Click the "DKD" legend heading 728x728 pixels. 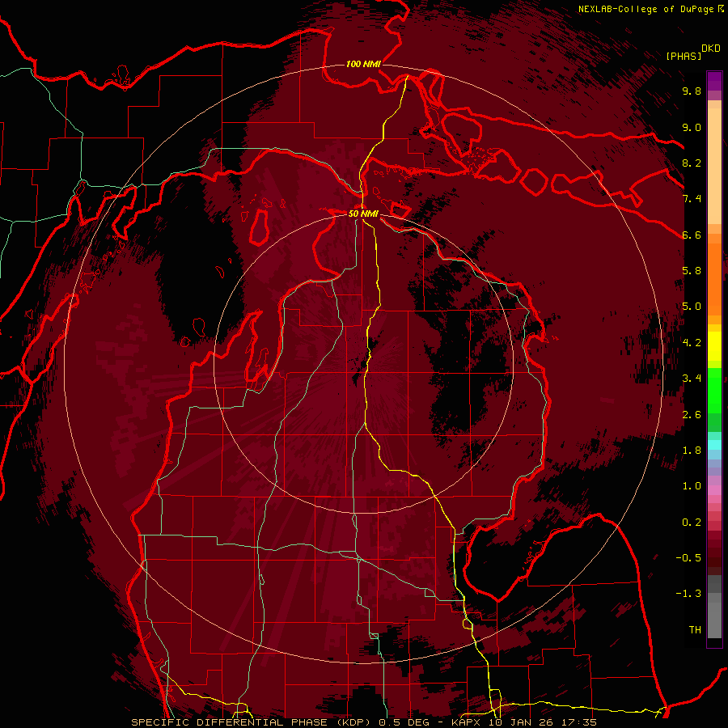point(711,49)
